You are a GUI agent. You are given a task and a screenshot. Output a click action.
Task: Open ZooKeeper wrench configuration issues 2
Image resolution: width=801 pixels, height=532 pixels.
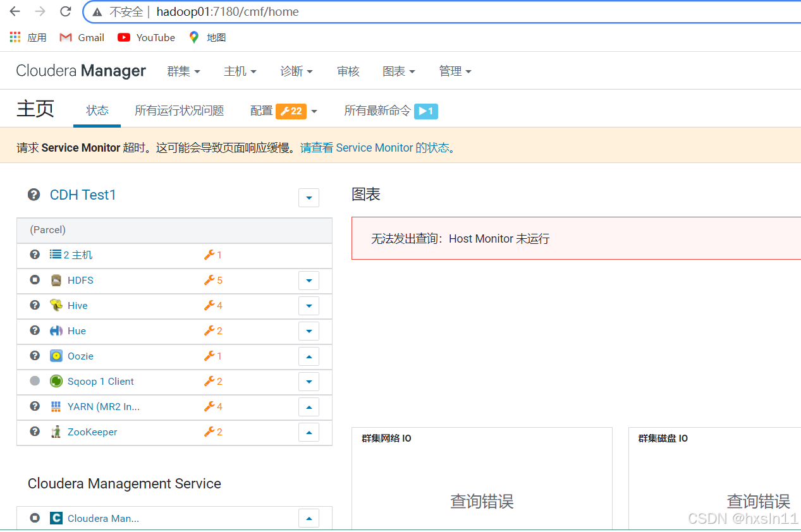(213, 432)
